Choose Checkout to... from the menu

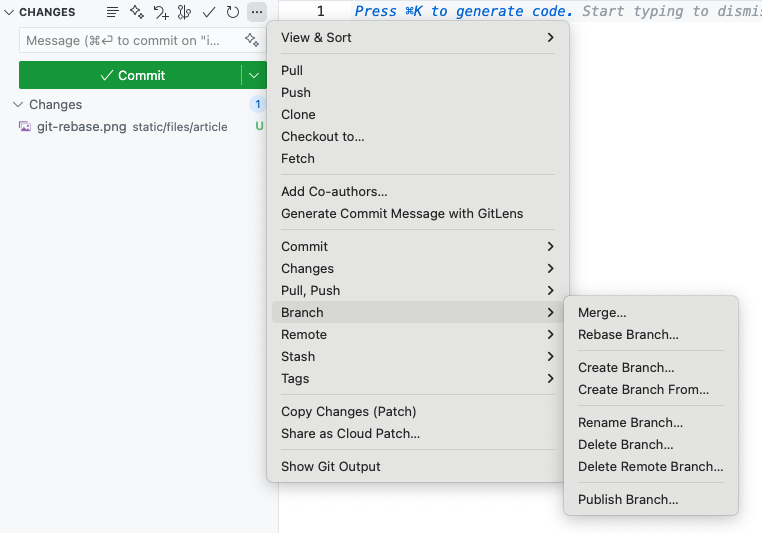(x=418, y=137)
